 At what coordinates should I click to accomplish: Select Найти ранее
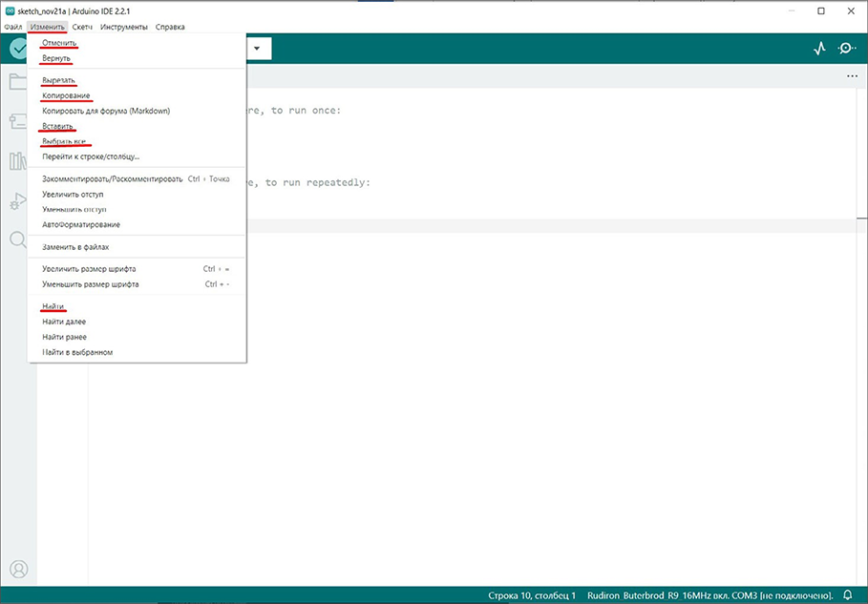(137, 337)
